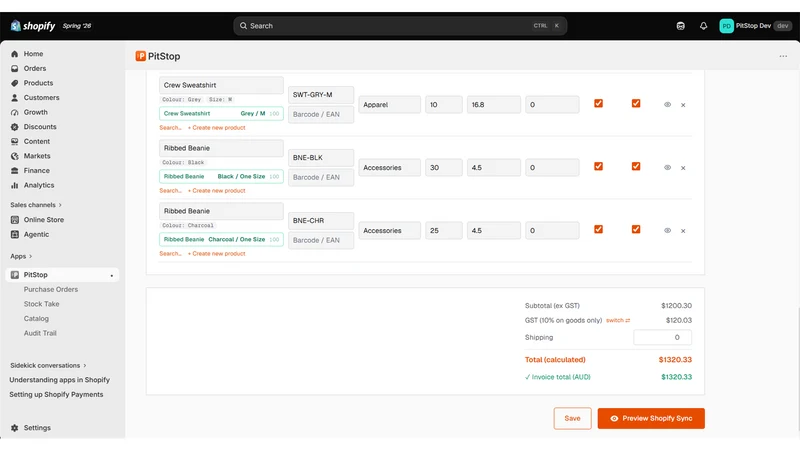Screen dimensions: 800x450
Task: Click Barcode / EAN field under SWT-GRY-M
Action: [321, 114]
